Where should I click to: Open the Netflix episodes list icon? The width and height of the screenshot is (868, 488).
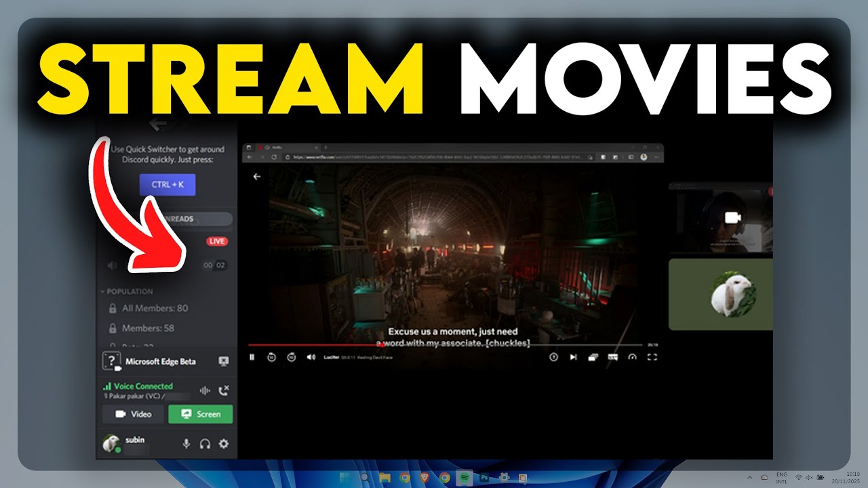pos(593,357)
